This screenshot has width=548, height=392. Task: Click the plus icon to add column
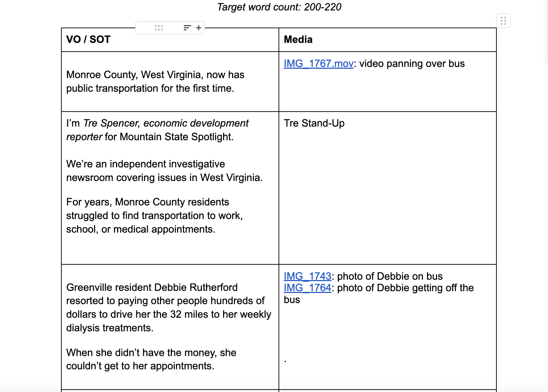tap(199, 28)
